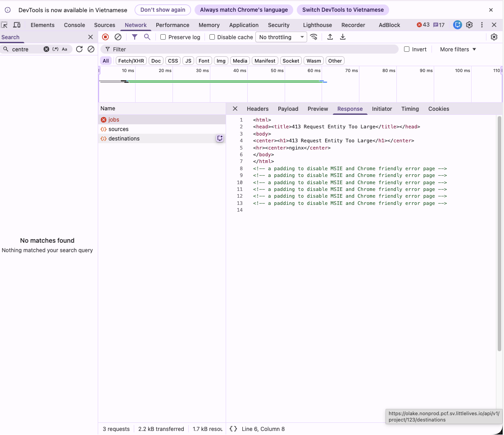Toggle match case Aa option
Image resolution: width=504 pixels, height=435 pixels.
(64, 49)
